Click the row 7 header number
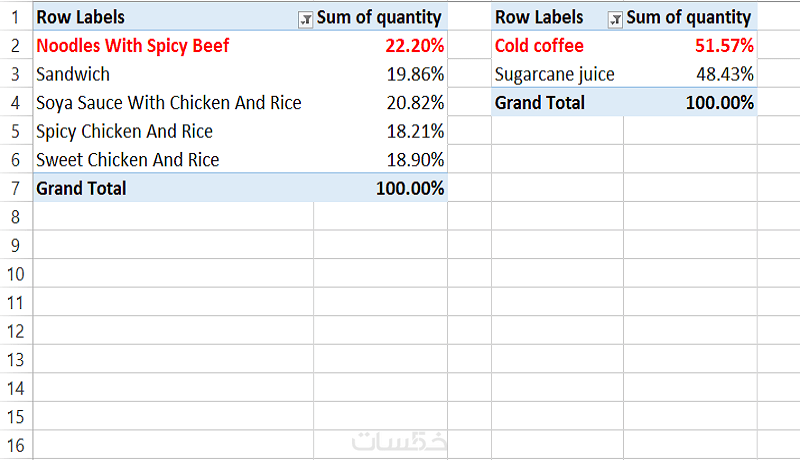Image resolution: width=800 pixels, height=460 pixels. pos(15,188)
